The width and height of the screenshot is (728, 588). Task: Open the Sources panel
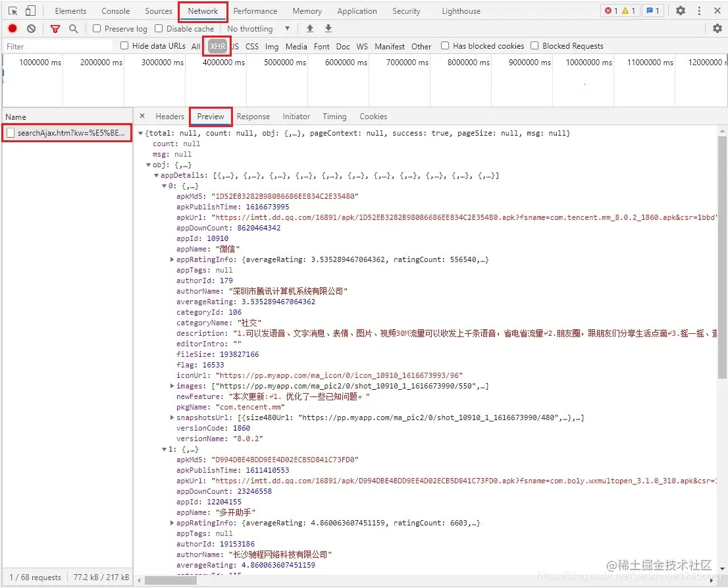coord(159,11)
